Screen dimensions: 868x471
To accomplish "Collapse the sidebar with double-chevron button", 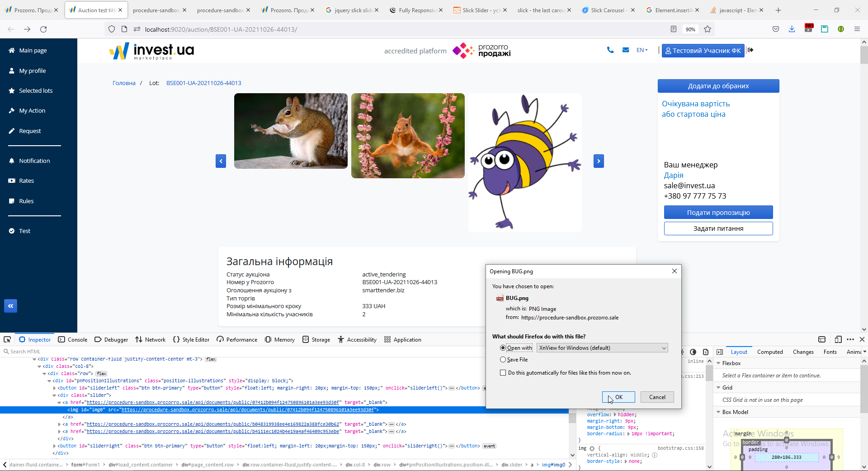I will [10, 306].
